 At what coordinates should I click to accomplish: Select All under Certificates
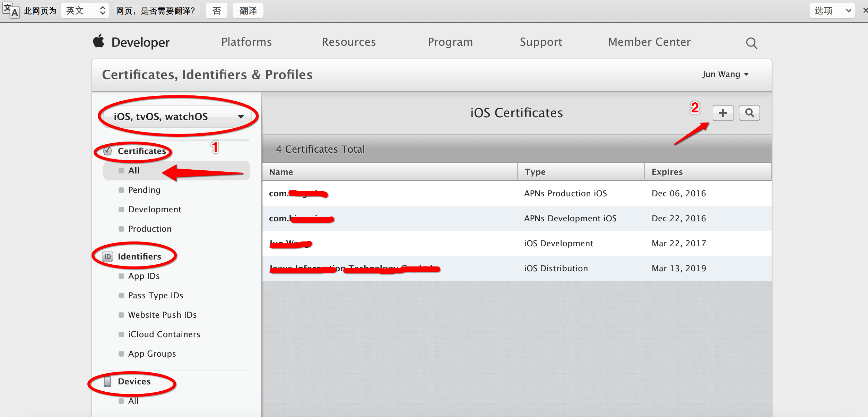pyautogui.click(x=177, y=171)
